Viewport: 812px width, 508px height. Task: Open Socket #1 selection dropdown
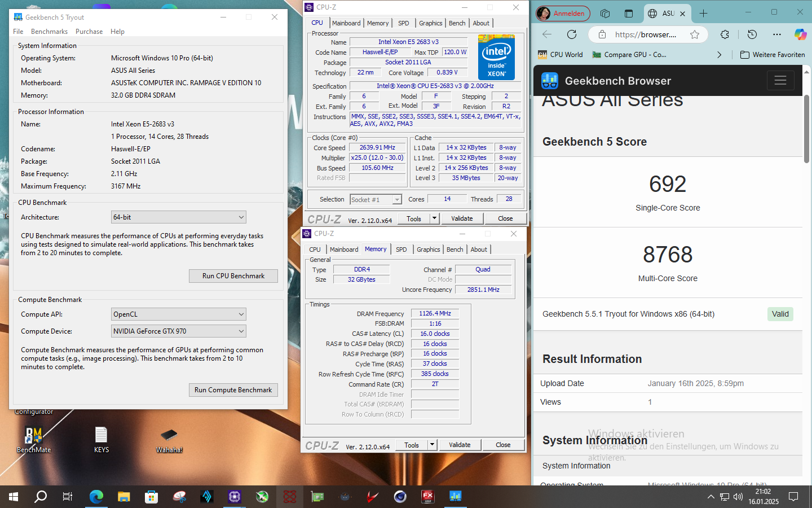(x=376, y=200)
